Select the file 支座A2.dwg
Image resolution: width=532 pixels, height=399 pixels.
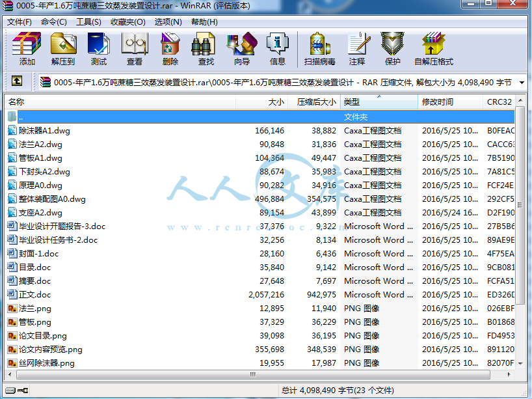[x=40, y=213]
